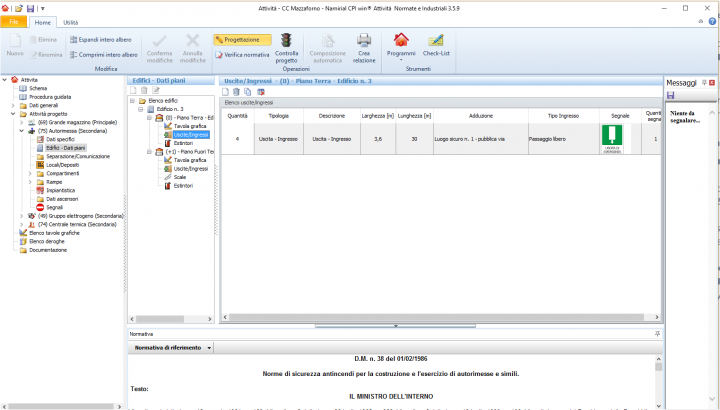Click new item icon in Uscite/Ingressi toolbar
720x410 pixels.
pyautogui.click(x=226, y=91)
